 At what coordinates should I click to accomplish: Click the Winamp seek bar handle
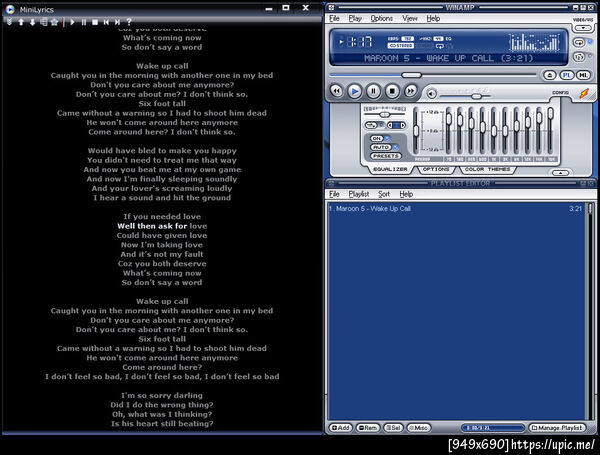(411, 75)
